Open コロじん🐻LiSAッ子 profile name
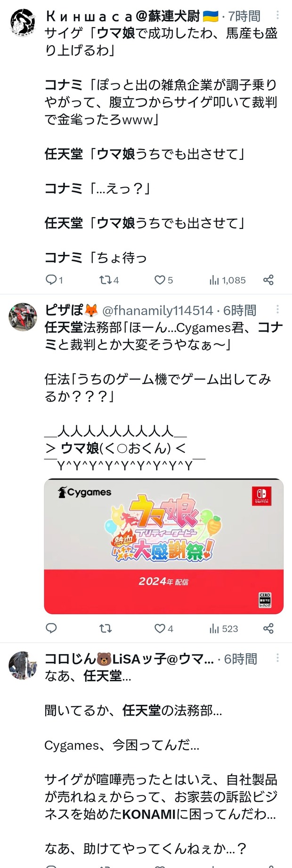Image resolution: width=292 pixels, height=868 pixels. (x=129, y=659)
